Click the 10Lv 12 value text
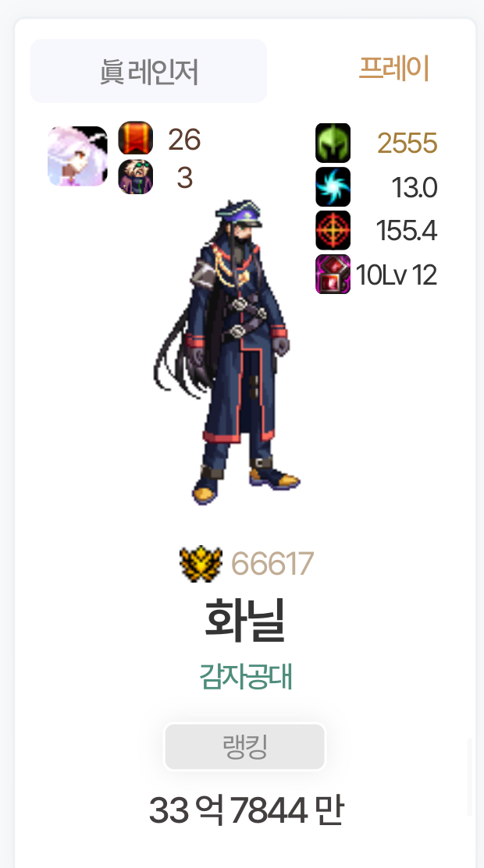The width and height of the screenshot is (484, 868). [x=397, y=275]
